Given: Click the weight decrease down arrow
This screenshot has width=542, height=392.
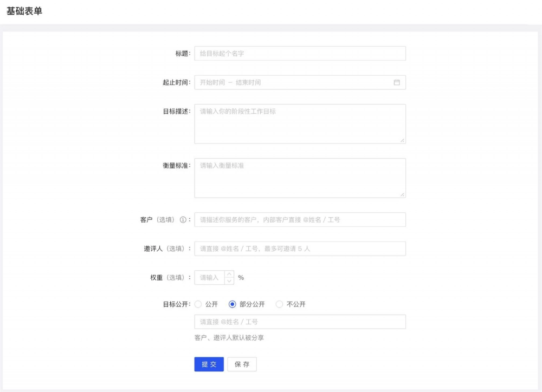Looking at the screenshot, I should 229,281.
